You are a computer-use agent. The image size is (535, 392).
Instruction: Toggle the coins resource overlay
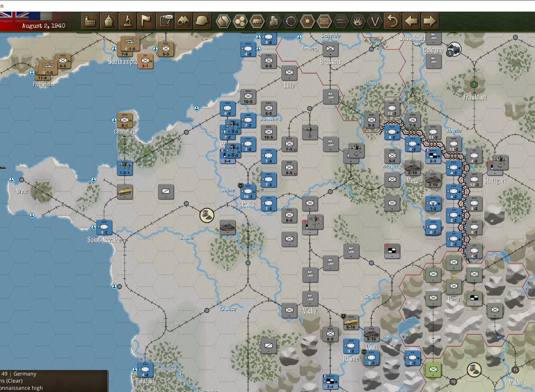point(274,21)
